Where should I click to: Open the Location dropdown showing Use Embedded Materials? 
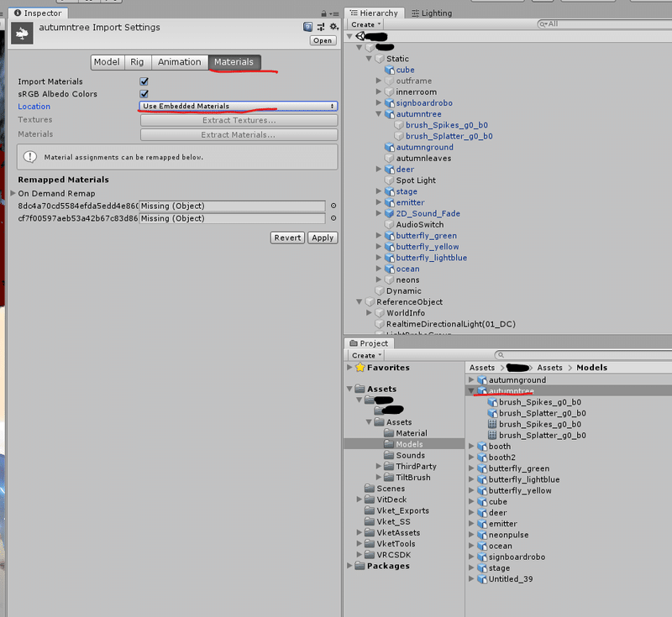tap(239, 106)
